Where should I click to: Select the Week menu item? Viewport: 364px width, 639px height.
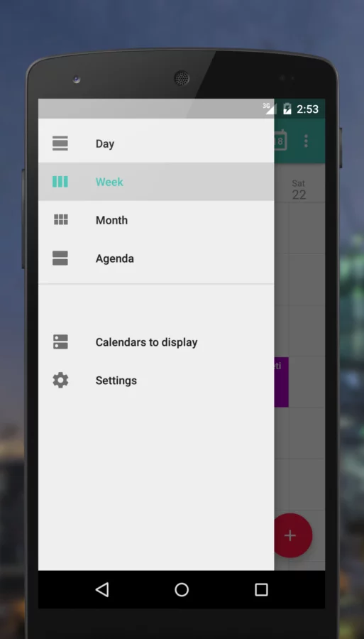(156, 182)
